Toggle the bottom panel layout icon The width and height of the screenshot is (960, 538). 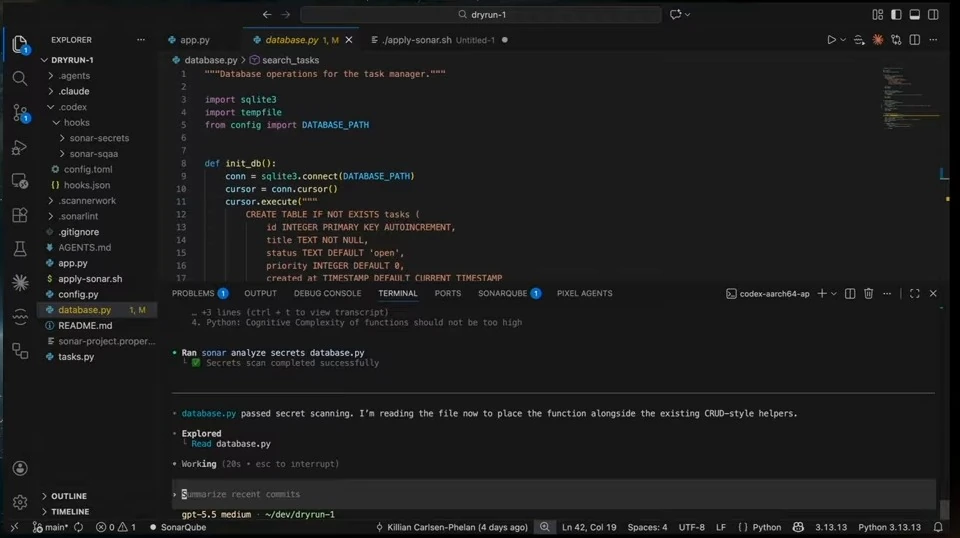point(914,14)
